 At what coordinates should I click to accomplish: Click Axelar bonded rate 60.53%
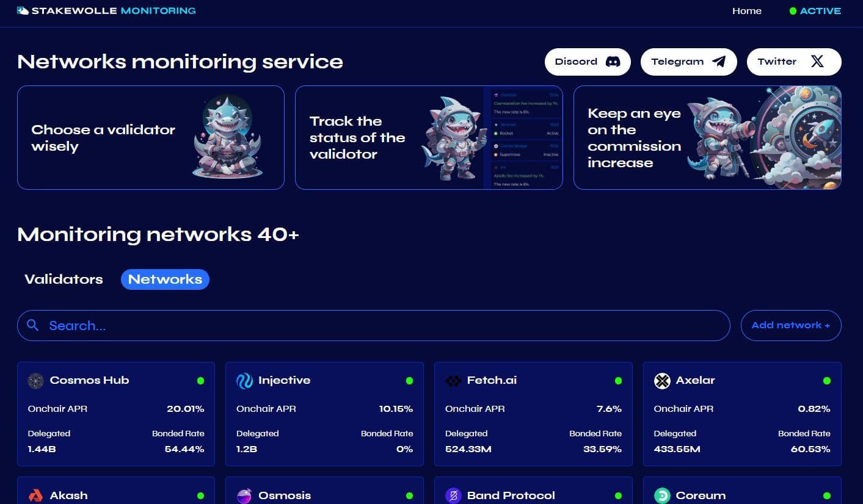click(810, 449)
